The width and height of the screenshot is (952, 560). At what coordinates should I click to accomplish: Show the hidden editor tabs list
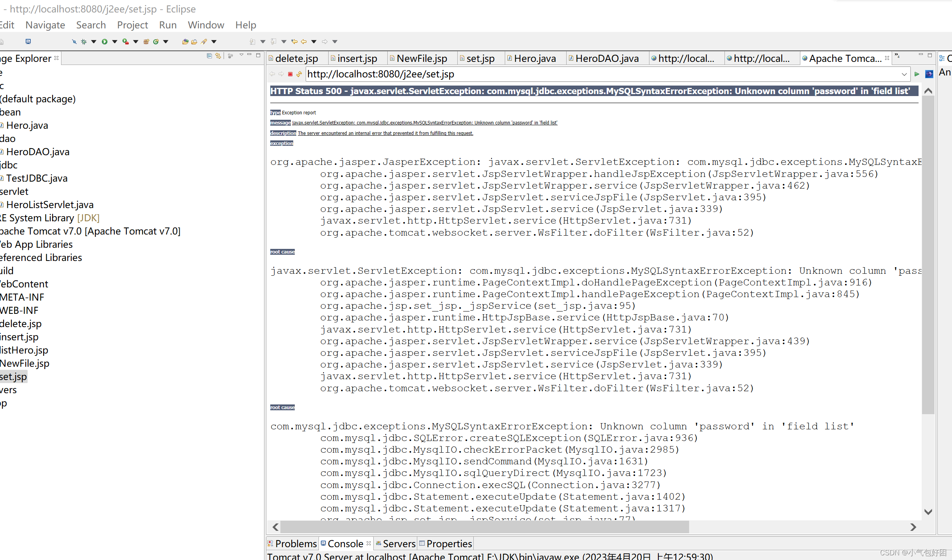click(897, 56)
